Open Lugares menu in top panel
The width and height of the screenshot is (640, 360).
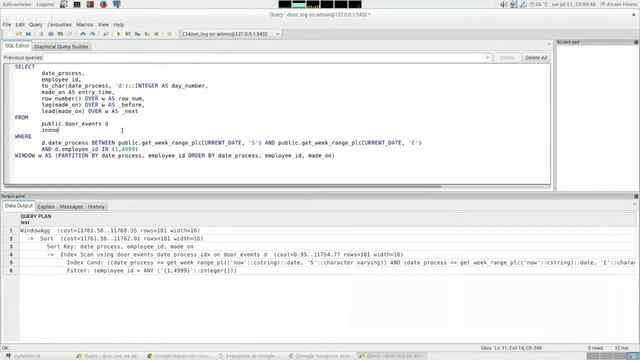45,4
